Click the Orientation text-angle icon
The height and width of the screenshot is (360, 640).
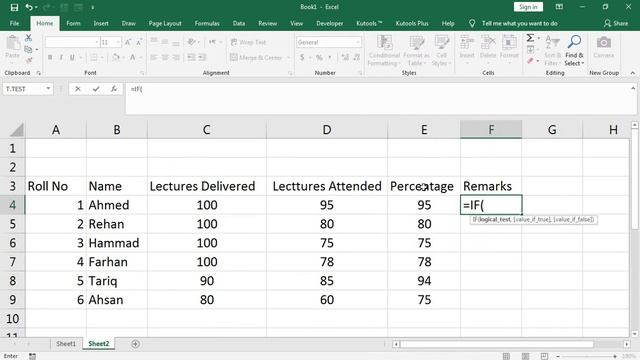tap(191, 42)
